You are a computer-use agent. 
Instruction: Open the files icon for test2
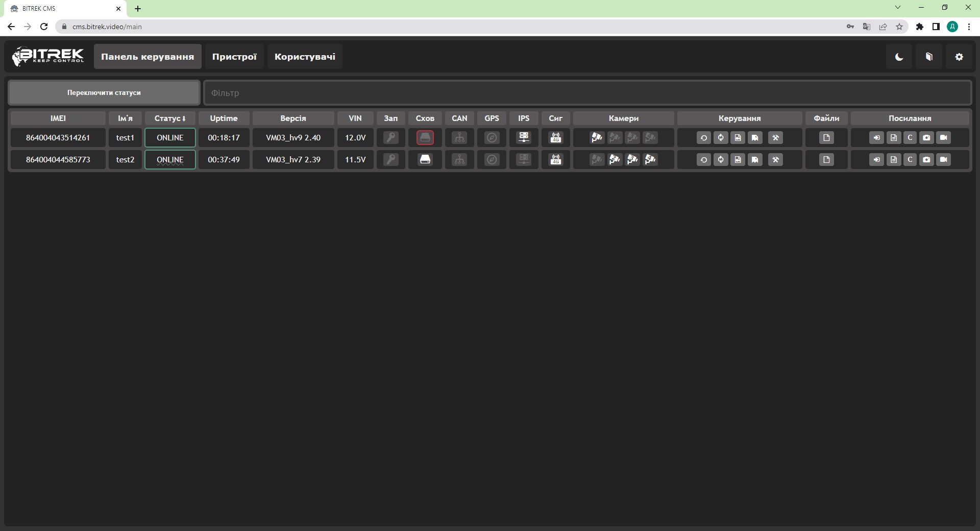click(826, 160)
